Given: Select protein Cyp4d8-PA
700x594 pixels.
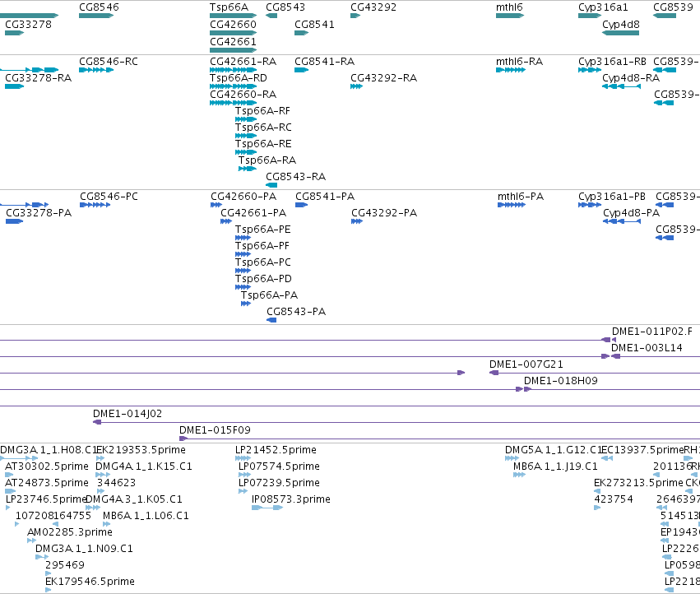Looking at the screenshot, I should click(x=622, y=221).
